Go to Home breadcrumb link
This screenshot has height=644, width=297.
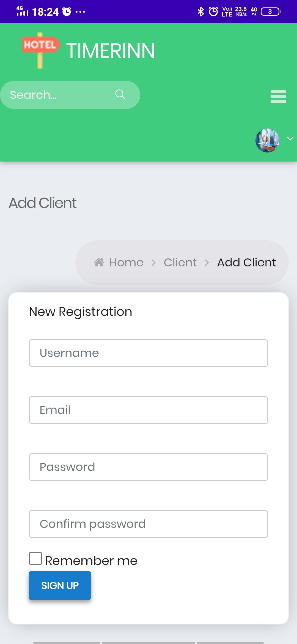coord(126,263)
